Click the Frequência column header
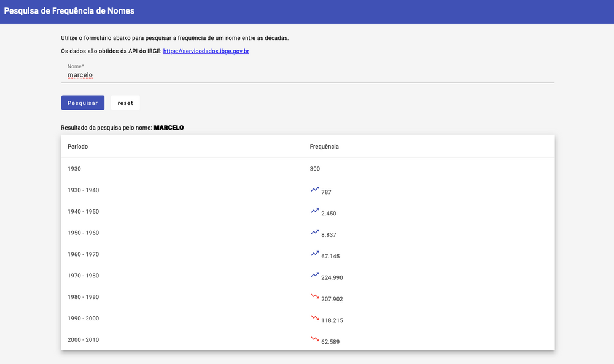 click(324, 146)
